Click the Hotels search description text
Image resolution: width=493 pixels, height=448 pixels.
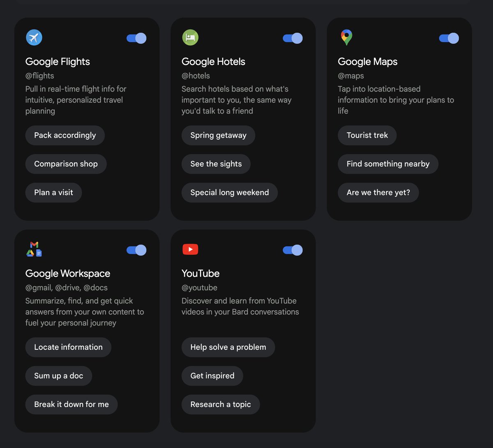237,100
